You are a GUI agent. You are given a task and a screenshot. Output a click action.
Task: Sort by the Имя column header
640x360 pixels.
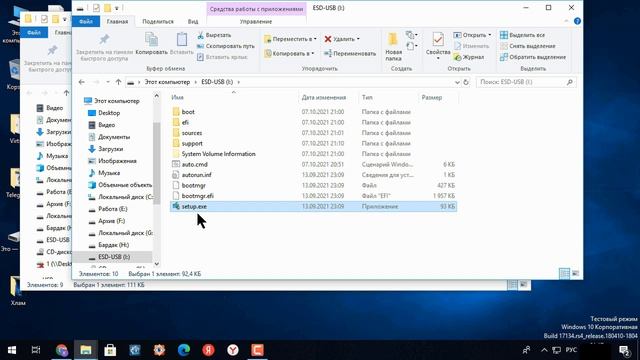click(x=233, y=98)
